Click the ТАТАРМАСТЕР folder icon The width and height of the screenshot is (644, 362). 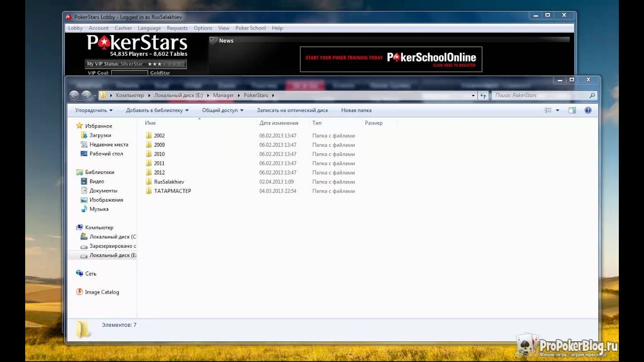148,191
